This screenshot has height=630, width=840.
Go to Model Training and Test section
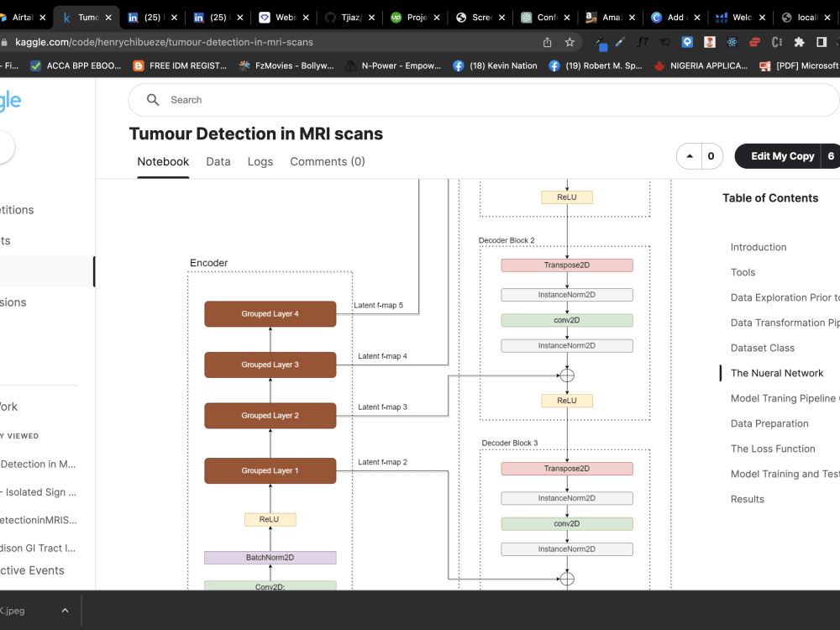[785, 474]
